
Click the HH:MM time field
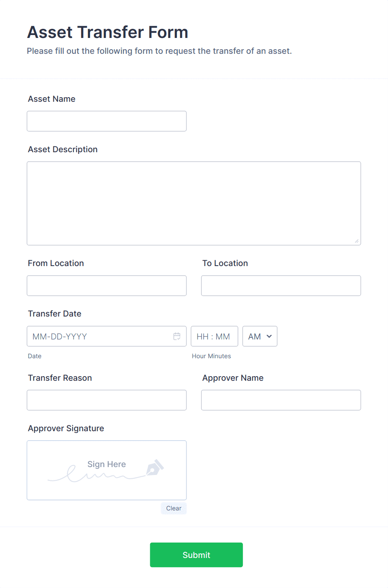(214, 336)
